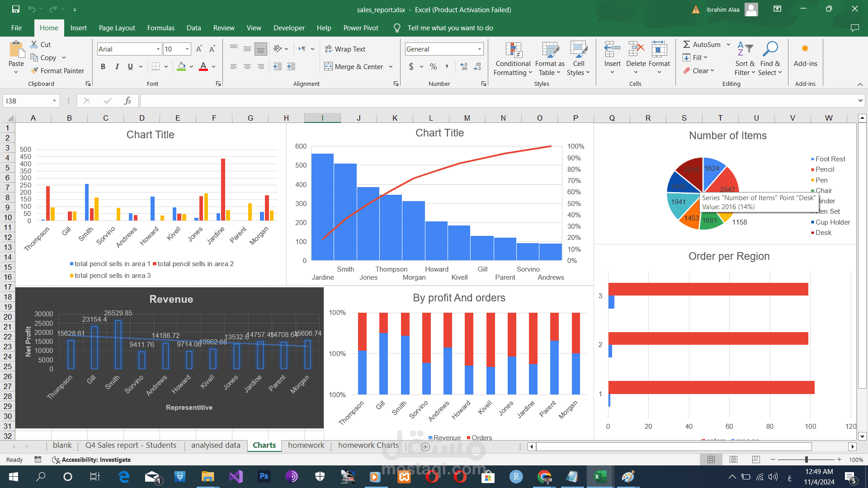
Task: Open the 'analyised data' sheet tab
Action: 216,446
